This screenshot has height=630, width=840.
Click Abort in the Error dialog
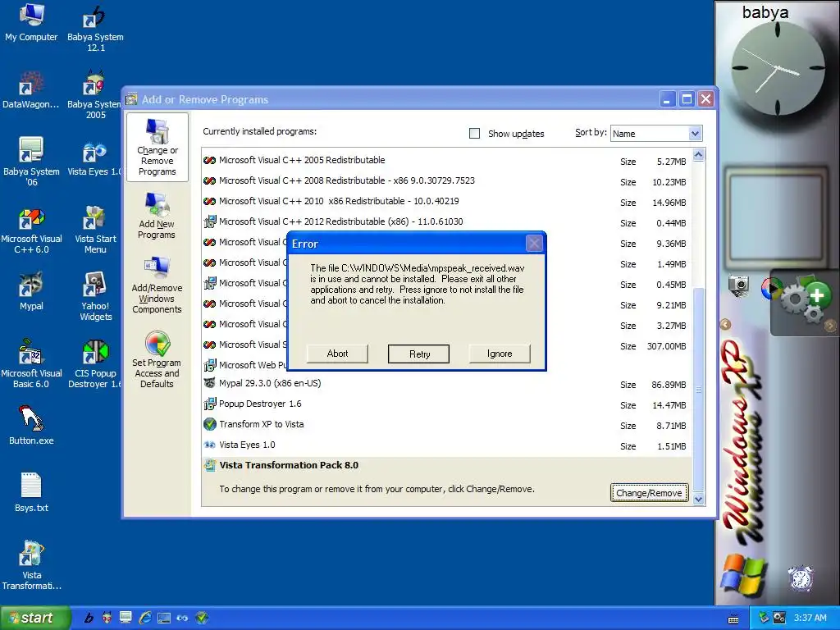coord(337,354)
